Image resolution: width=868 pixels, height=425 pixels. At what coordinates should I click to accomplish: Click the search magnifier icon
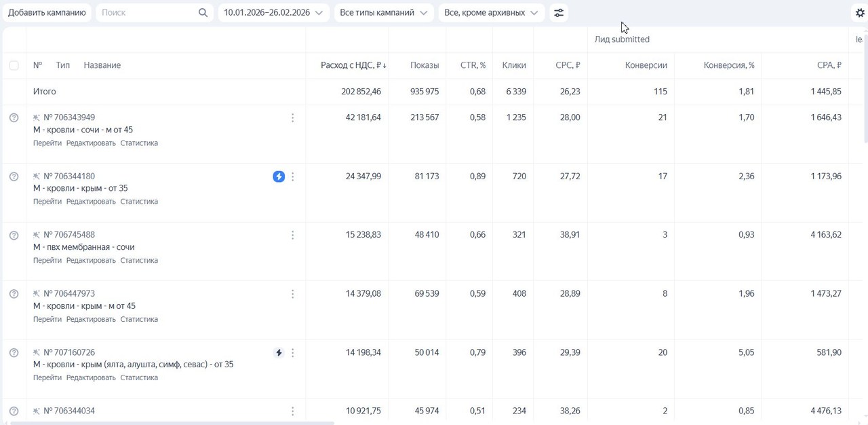pos(203,13)
